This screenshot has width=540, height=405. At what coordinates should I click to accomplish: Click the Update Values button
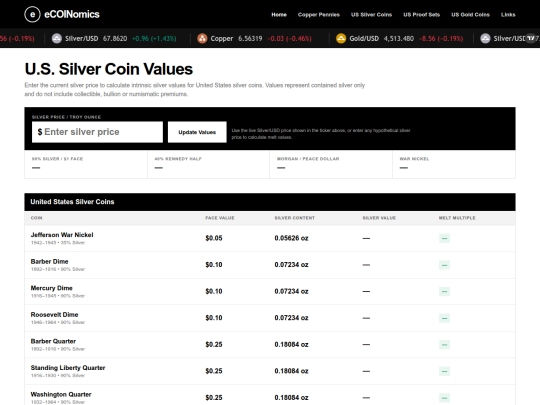click(197, 132)
